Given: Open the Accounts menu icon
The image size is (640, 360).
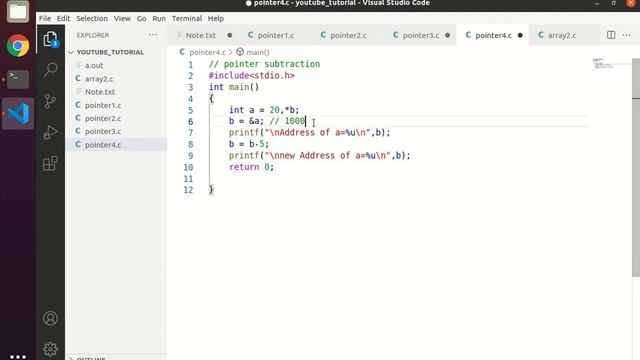Looking at the screenshot, I should [x=51, y=318].
